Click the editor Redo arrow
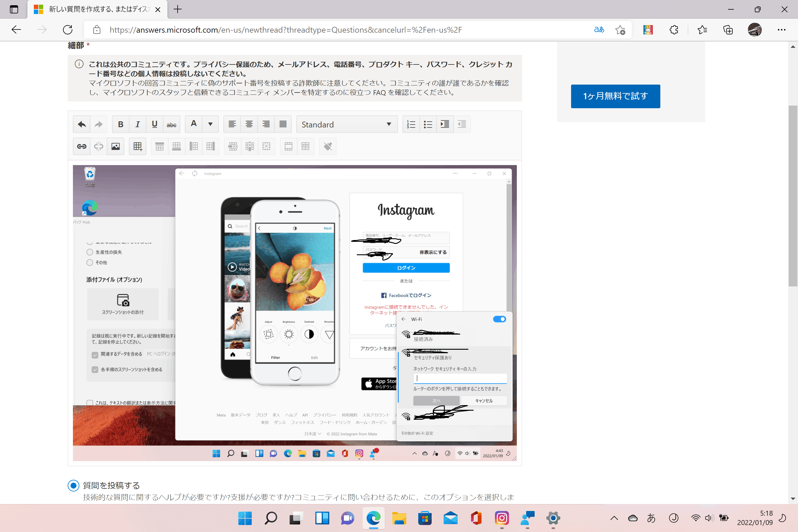Viewport: 798px width, 532px height. pyautogui.click(x=98, y=125)
